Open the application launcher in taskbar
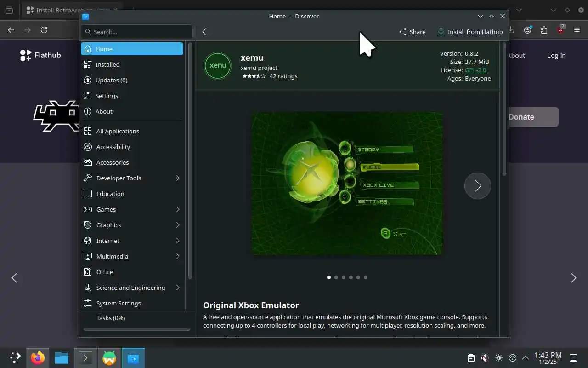588x368 pixels. coord(15,358)
